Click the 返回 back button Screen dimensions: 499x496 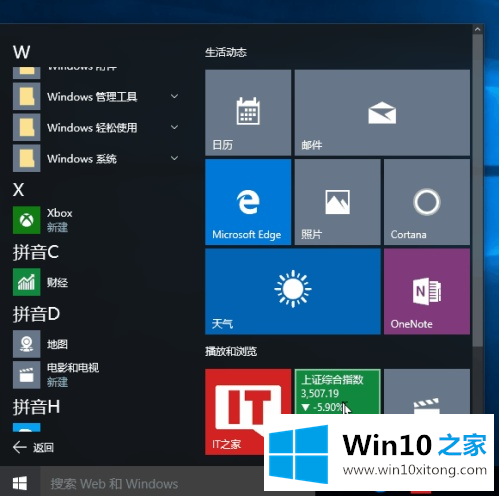[33, 447]
